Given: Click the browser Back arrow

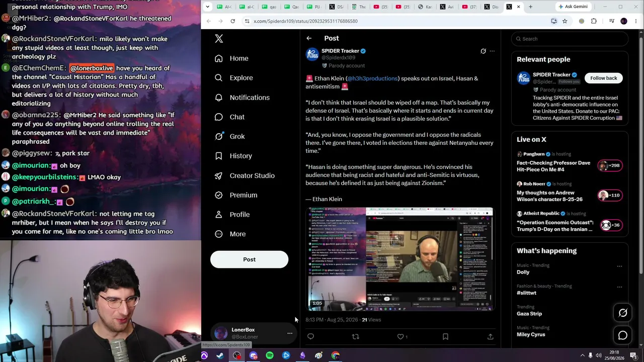Looking at the screenshot, I should (209, 21).
